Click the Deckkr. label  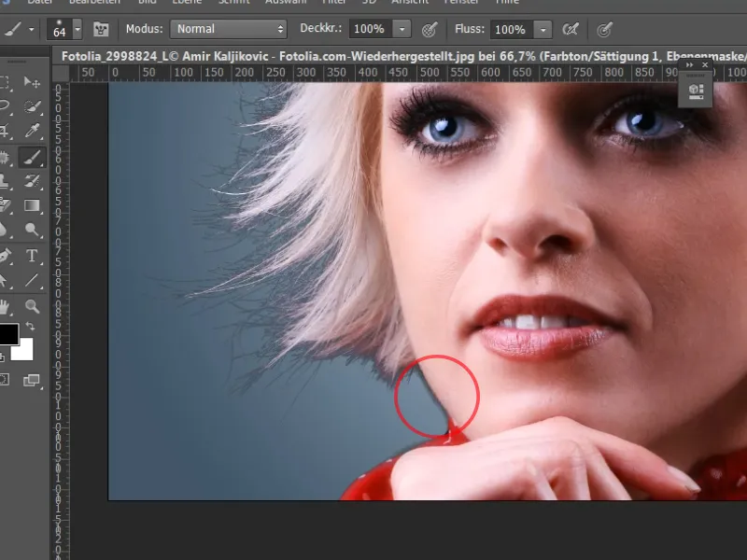320,28
